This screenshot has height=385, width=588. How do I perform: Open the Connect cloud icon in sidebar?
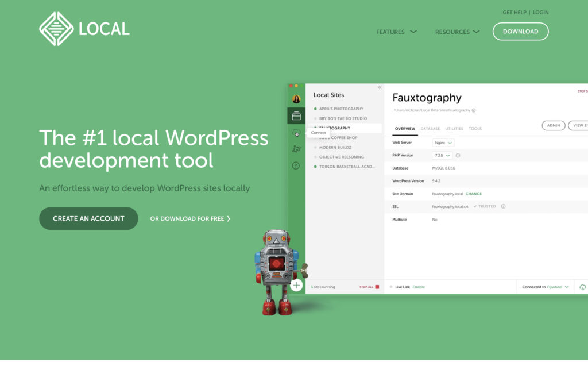click(x=296, y=133)
